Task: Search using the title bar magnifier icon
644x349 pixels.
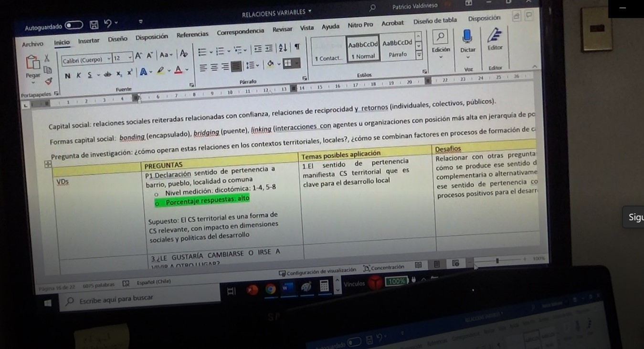Action: tap(372, 8)
